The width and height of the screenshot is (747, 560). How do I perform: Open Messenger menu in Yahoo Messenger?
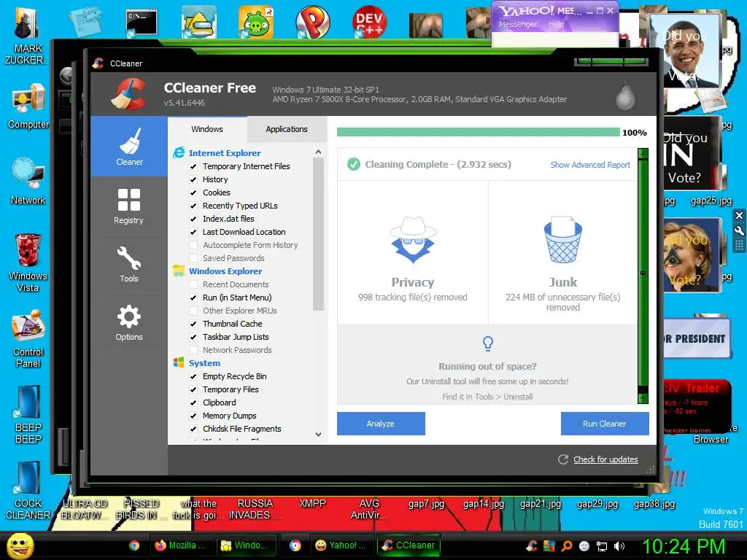point(518,24)
